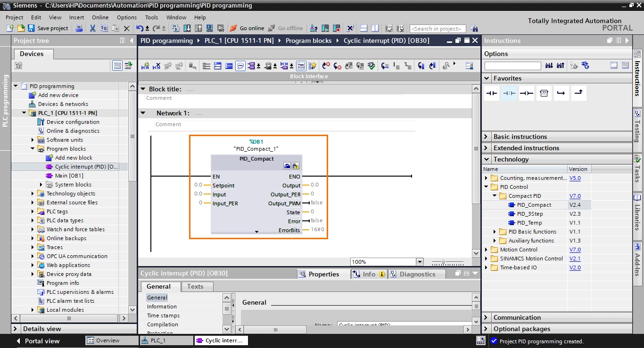The image size is (644, 348).
Task: Open version link V7.0 for Compact PID
Action: click(575, 196)
